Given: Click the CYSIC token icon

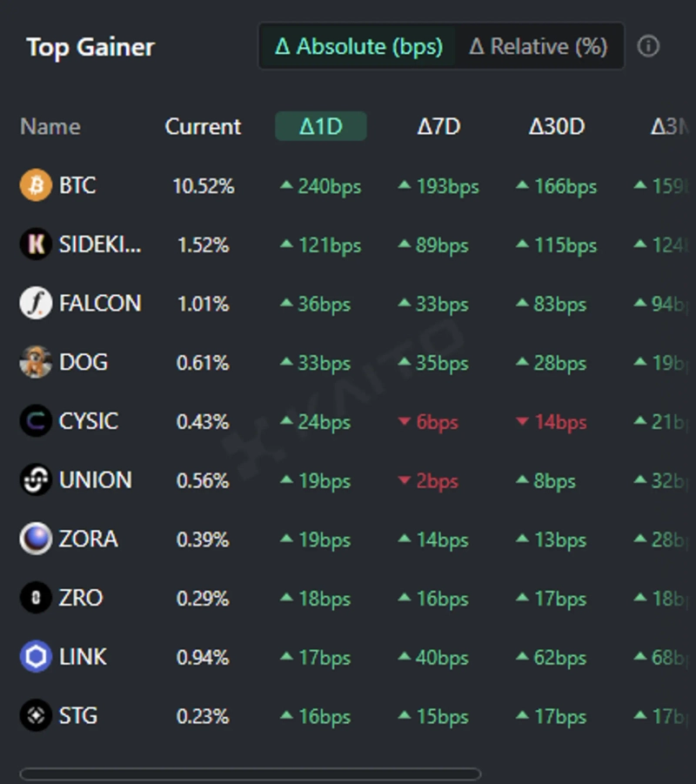Looking at the screenshot, I should point(36,421).
